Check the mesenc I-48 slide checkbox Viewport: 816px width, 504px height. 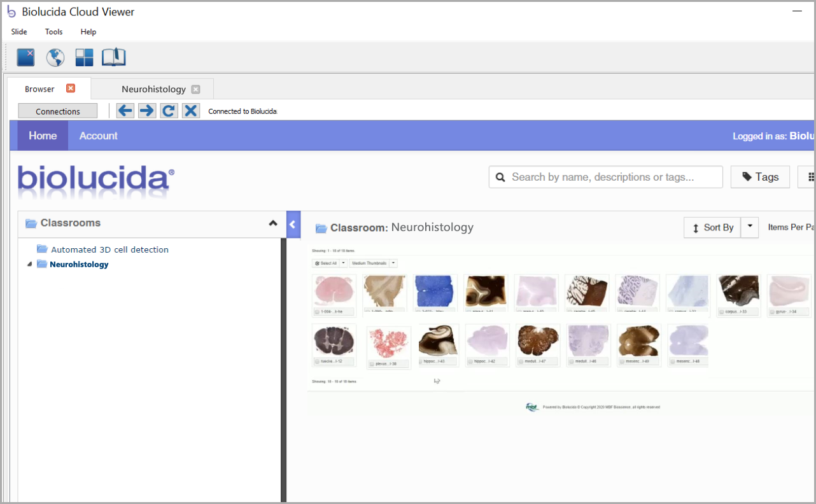click(x=672, y=361)
